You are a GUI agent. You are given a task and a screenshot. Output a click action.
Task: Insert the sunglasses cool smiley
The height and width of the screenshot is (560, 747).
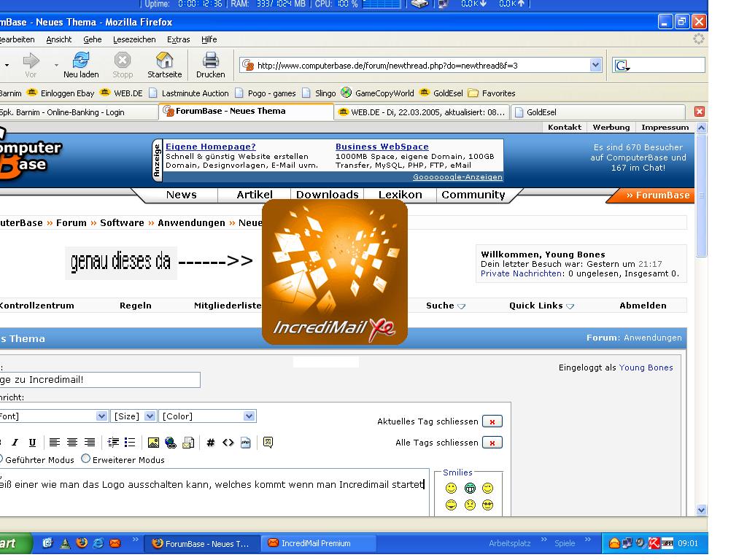[487, 505]
